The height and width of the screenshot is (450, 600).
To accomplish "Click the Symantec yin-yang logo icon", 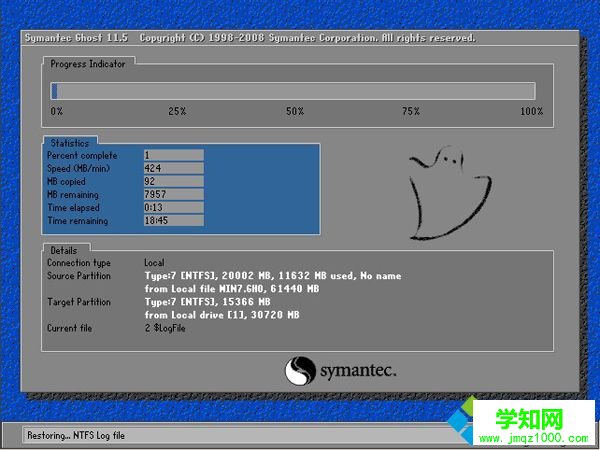I will tap(300, 371).
